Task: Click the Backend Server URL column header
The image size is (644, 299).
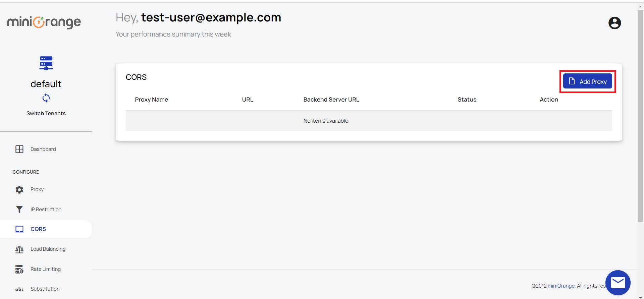Action: click(331, 100)
